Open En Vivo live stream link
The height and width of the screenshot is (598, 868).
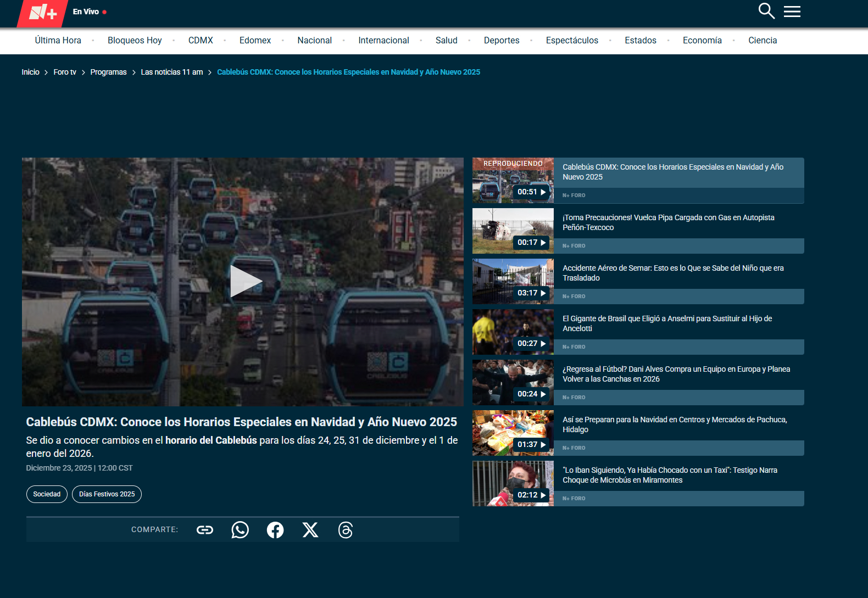coord(90,12)
